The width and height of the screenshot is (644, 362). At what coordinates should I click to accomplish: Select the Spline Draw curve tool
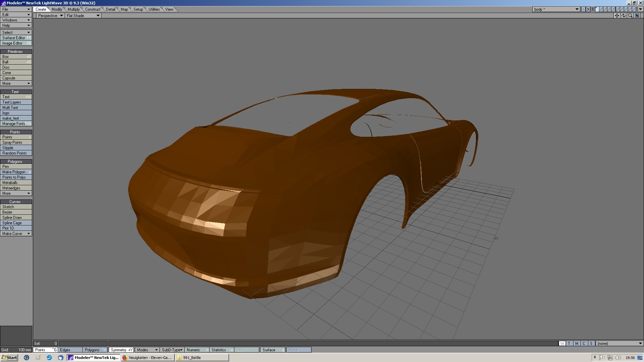coord(16,218)
